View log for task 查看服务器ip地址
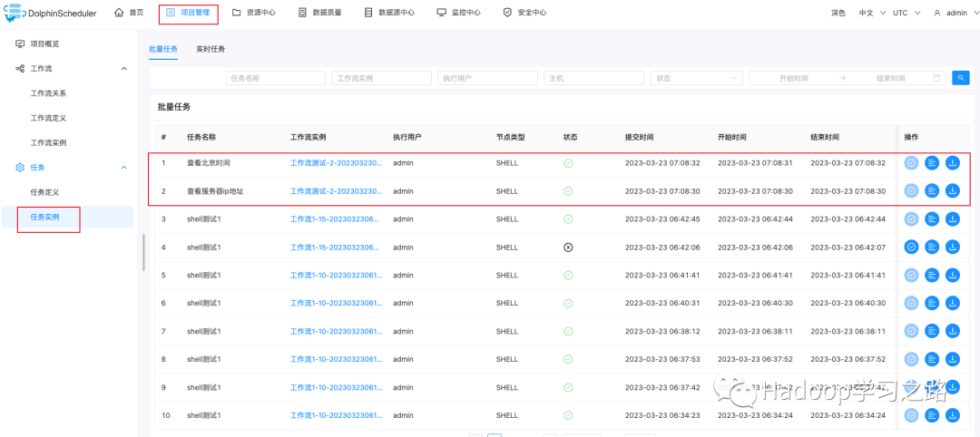980x437 pixels. click(x=932, y=191)
